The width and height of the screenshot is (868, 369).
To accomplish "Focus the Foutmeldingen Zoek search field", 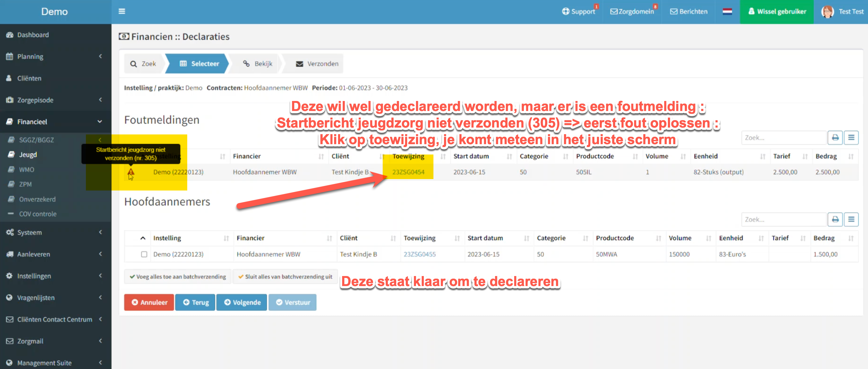I will point(784,138).
